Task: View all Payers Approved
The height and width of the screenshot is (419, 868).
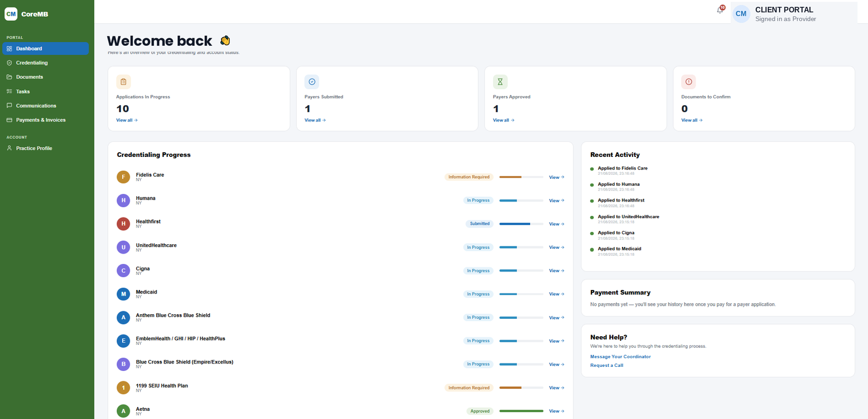Action: 503,120
